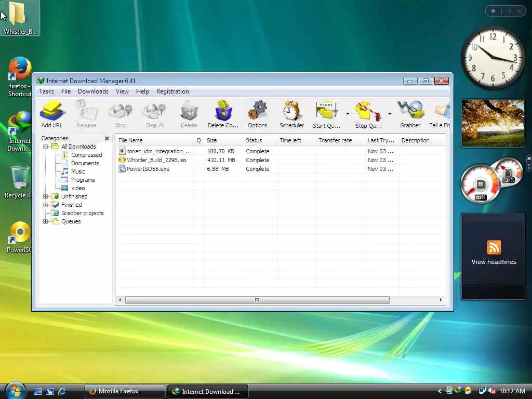Screen dimensions: 532x399
Task: Switch to Mozilla Firefox taskbar button
Action: point(124,391)
